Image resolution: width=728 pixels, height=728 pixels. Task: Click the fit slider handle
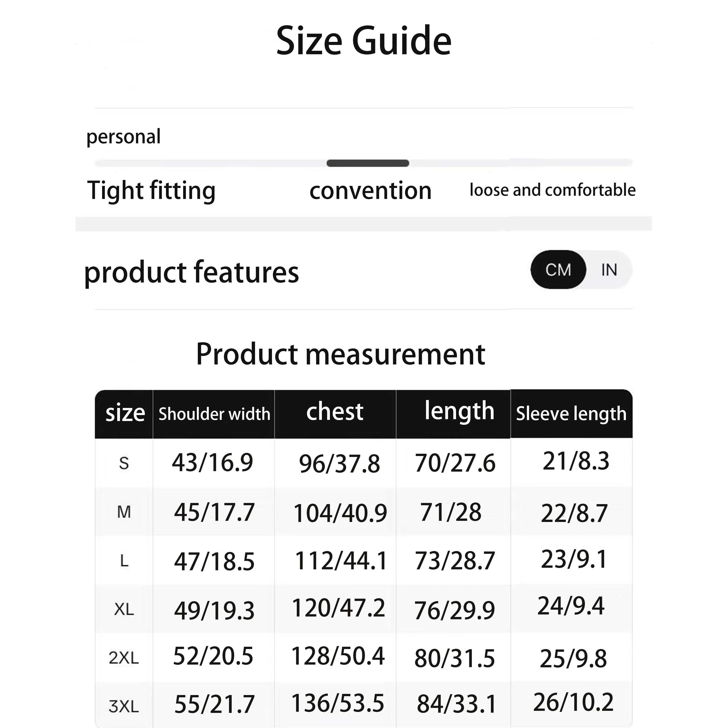(x=367, y=163)
